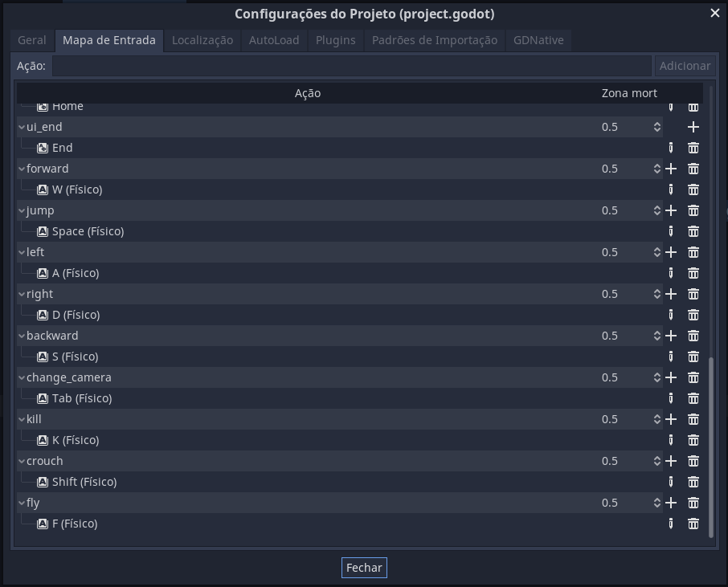Focus the Ação name input field
Viewport: 728px width, 587px height.
pos(352,66)
